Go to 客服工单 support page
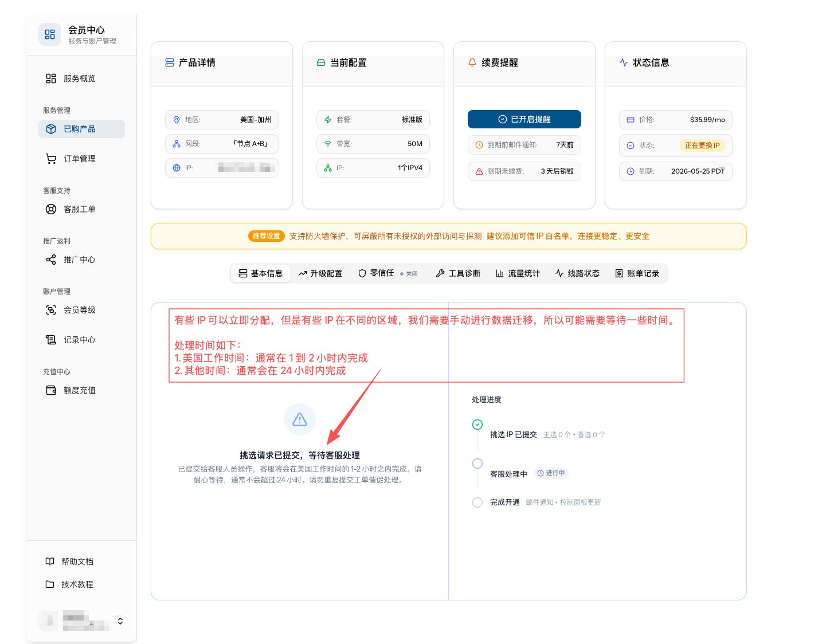The height and width of the screenshot is (644, 830). pyautogui.click(x=81, y=209)
